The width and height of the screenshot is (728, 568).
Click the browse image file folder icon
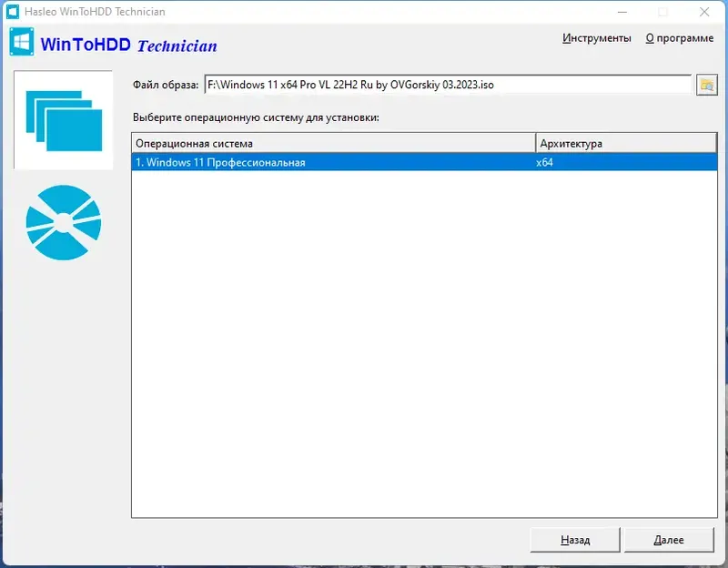pos(707,85)
